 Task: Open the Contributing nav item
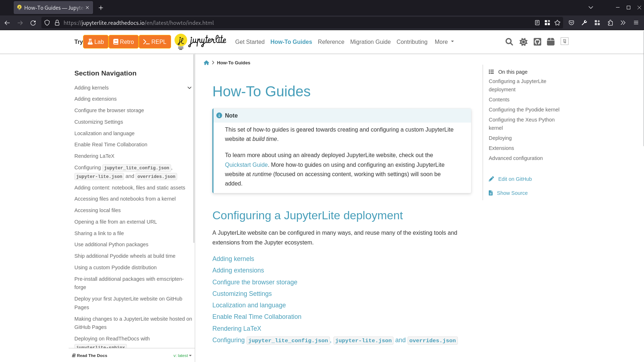tap(412, 42)
